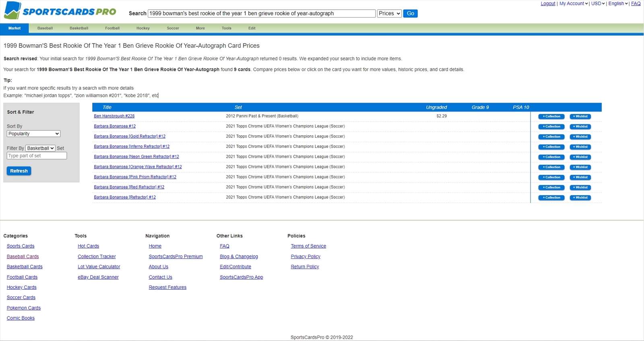The height and width of the screenshot is (341, 644).
Task: Sort by Ungraded column header
Action: 436,107
